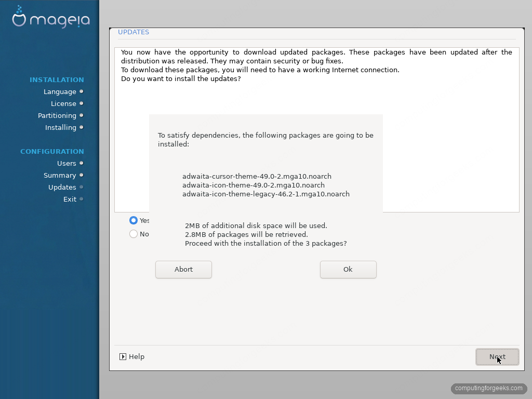Click the UPDATES heading
This screenshot has height=399, width=532.
(x=134, y=32)
